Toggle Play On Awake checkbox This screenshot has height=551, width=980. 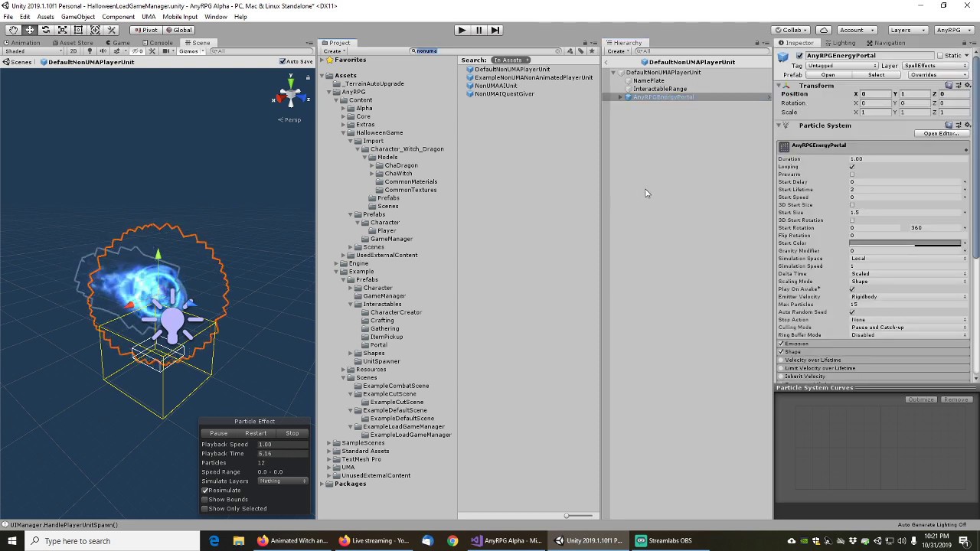point(852,289)
